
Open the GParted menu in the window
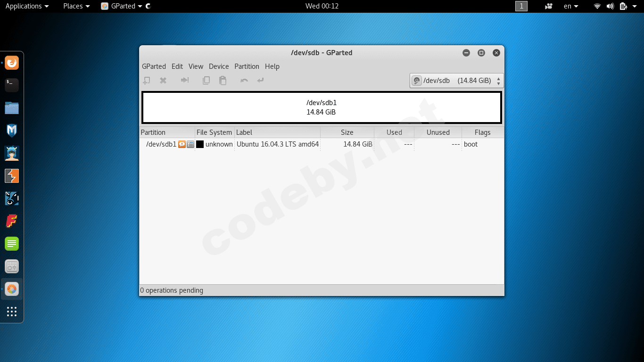tap(154, 66)
